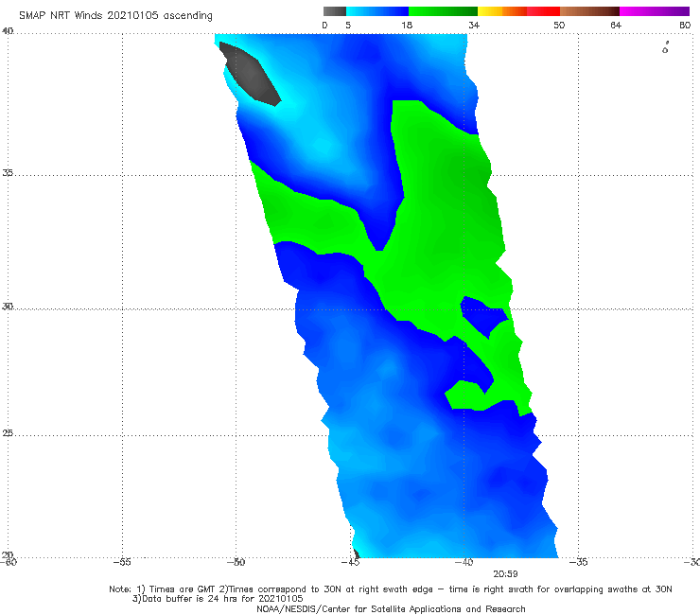
Task: Click the color bar label '18'
Action: click(x=407, y=26)
